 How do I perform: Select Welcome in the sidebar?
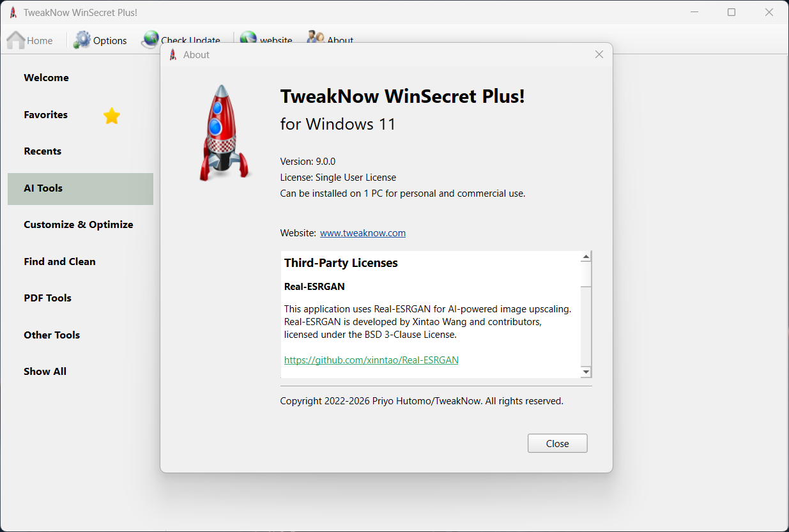[x=47, y=78]
